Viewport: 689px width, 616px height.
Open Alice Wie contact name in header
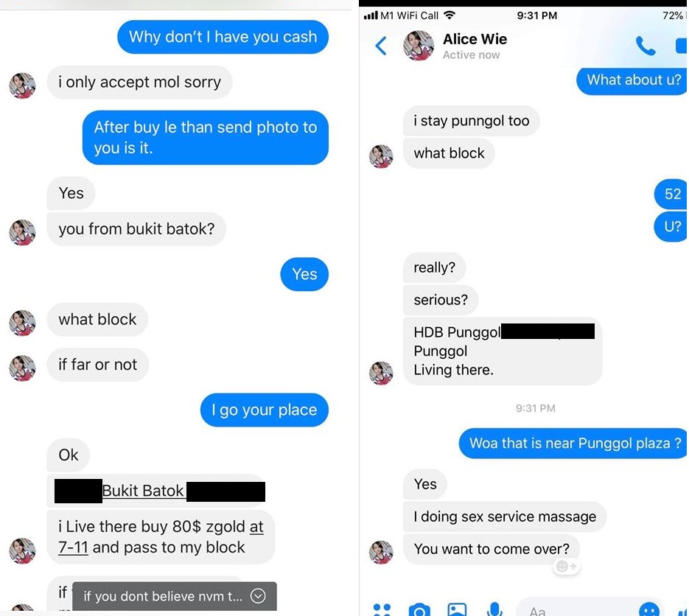pyautogui.click(x=475, y=39)
